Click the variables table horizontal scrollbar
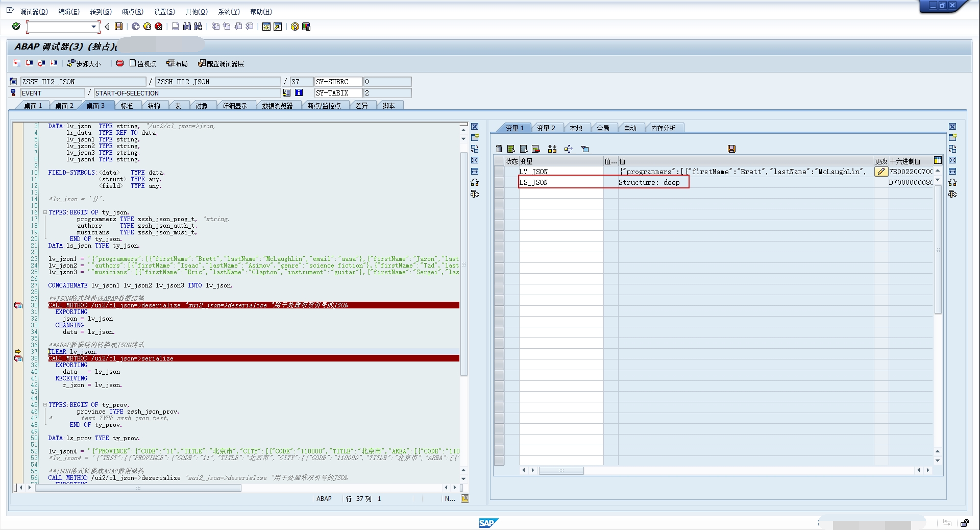Viewport: 980px width, 530px height. 561,470
